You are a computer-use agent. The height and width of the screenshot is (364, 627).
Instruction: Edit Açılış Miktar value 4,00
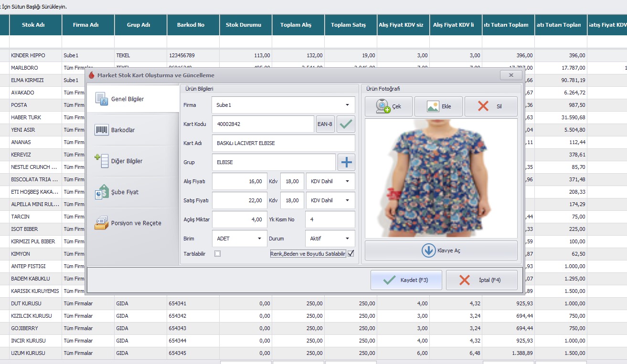(x=239, y=219)
